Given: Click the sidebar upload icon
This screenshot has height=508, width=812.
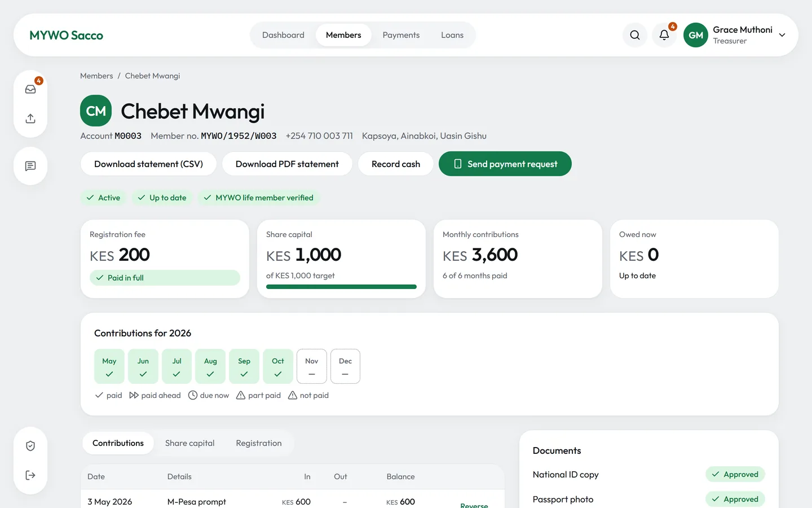Looking at the screenshot, I should tap(30, 119).
